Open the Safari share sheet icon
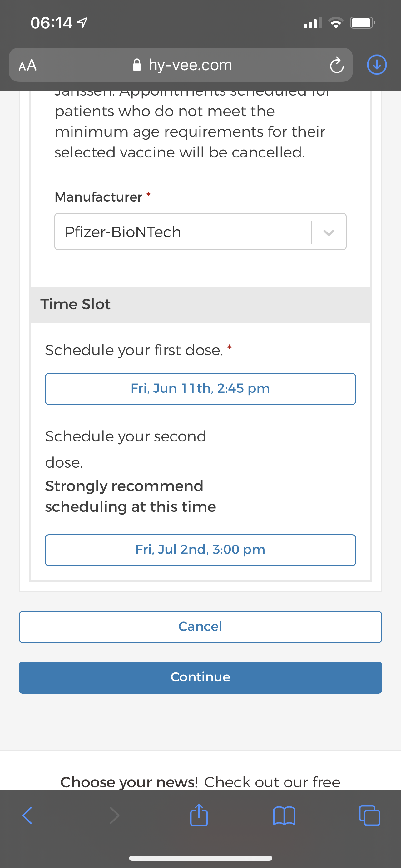 tap(199, 815)
